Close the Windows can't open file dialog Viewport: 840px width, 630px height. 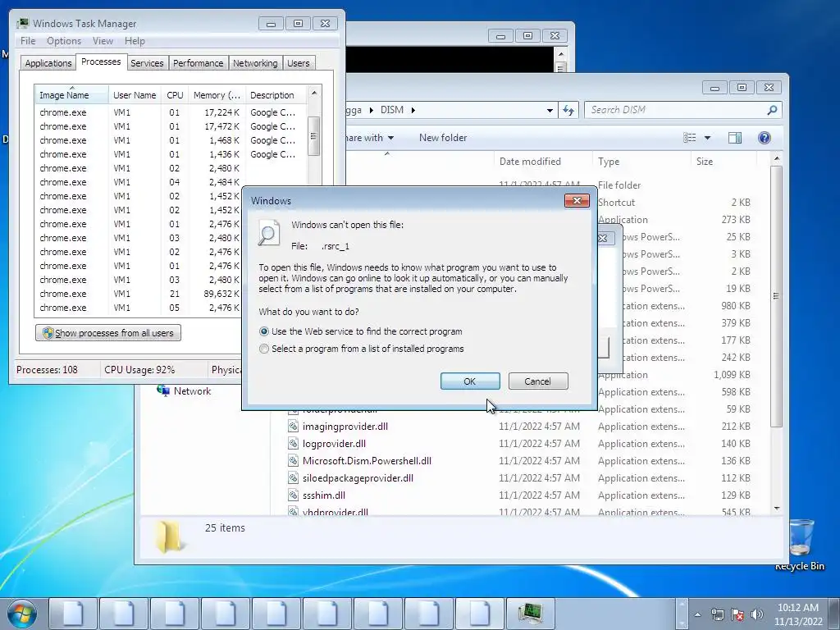pos(577,200)
